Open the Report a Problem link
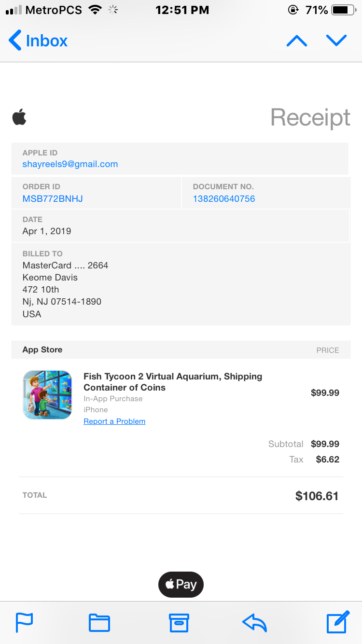Screen dimensions: 362x644 pos(114,421)
